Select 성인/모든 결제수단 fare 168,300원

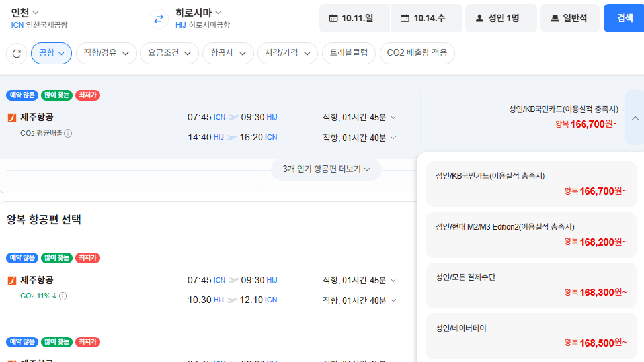[x=532, y=286]
